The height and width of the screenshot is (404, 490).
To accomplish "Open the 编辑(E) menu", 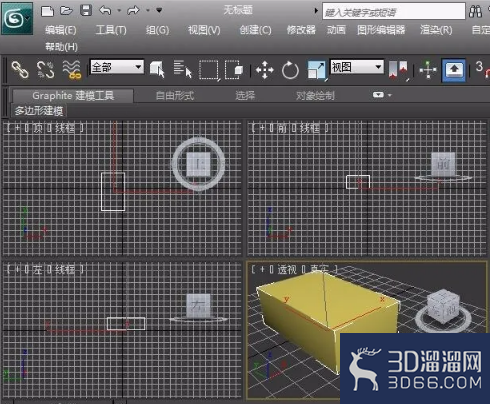I will (x=61, y=30).
